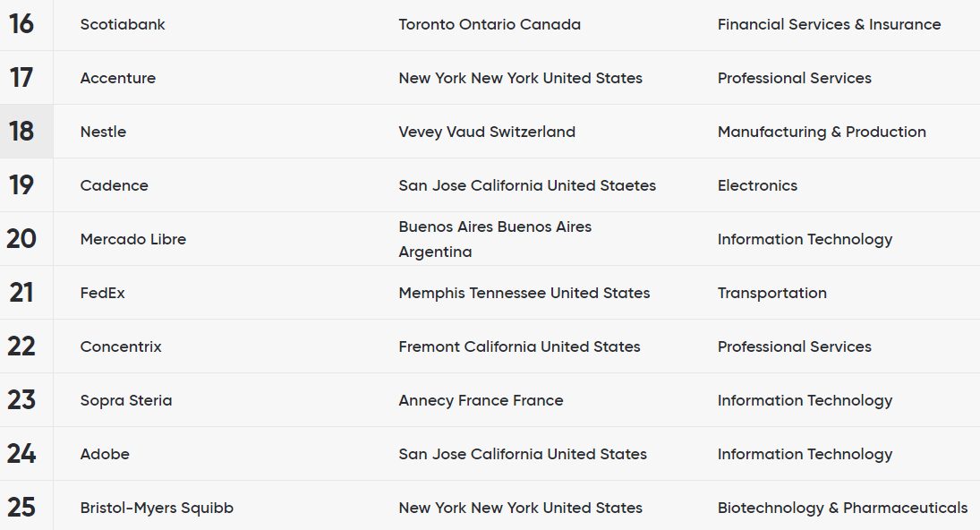Open the Bristol-Myers Squibb entry
980x530 pixels.
coord(157,508)
